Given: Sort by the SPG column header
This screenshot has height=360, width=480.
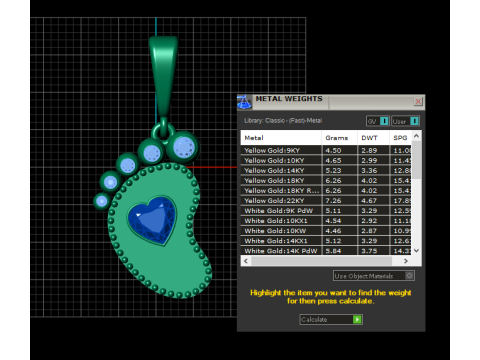Looking at the screenshot, I should tap(400, 138).
